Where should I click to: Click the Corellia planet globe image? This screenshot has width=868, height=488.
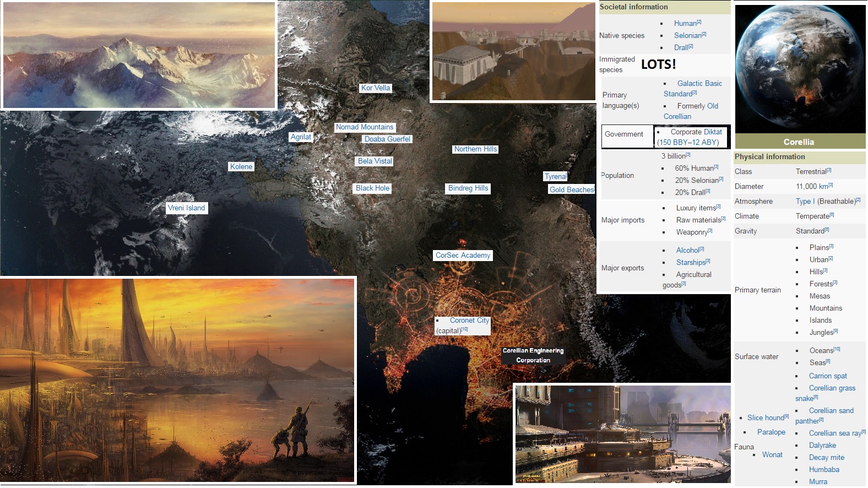(800, 69)
